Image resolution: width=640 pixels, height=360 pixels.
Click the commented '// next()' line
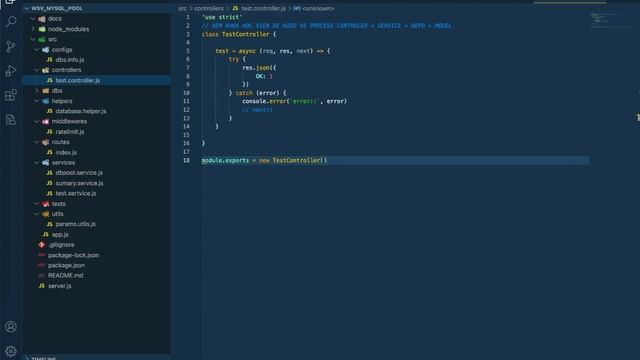click(257, 110)
